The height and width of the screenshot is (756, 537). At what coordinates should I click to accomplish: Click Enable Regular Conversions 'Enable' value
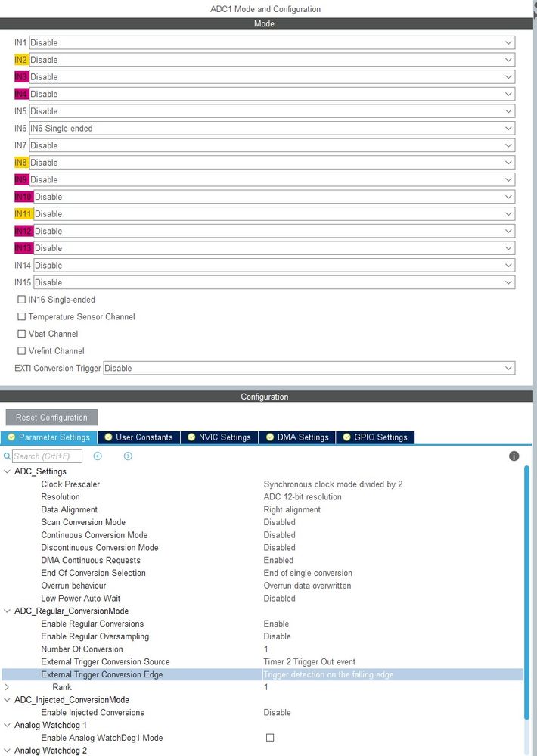(x=276, y=624)
